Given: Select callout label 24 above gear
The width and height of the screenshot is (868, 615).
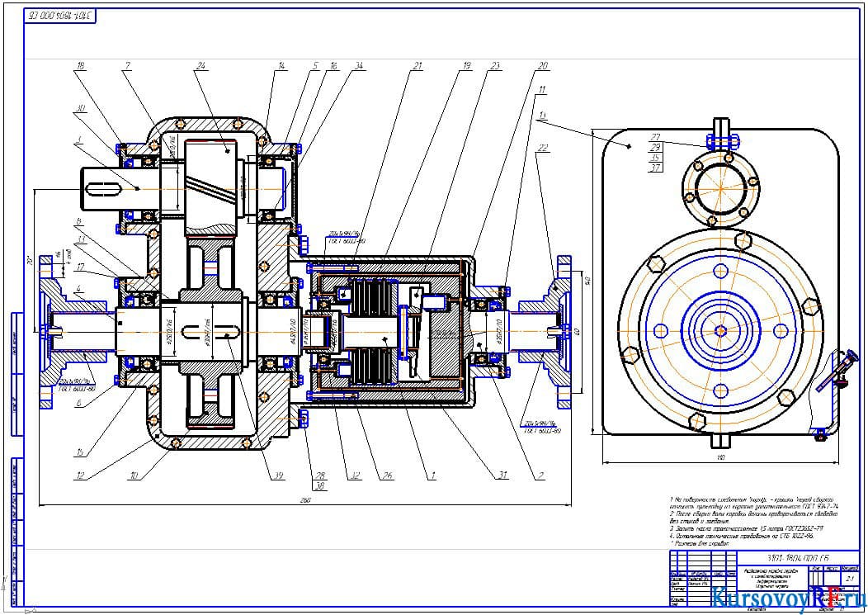Looking at the screenshot, I should (201, 66).
